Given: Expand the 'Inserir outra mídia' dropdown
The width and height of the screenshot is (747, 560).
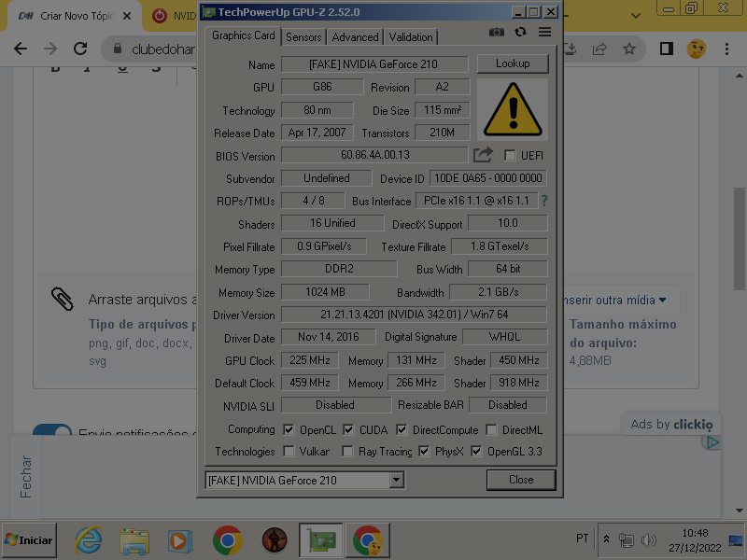Looking at the screenshot, I should [x=614, y=300].
